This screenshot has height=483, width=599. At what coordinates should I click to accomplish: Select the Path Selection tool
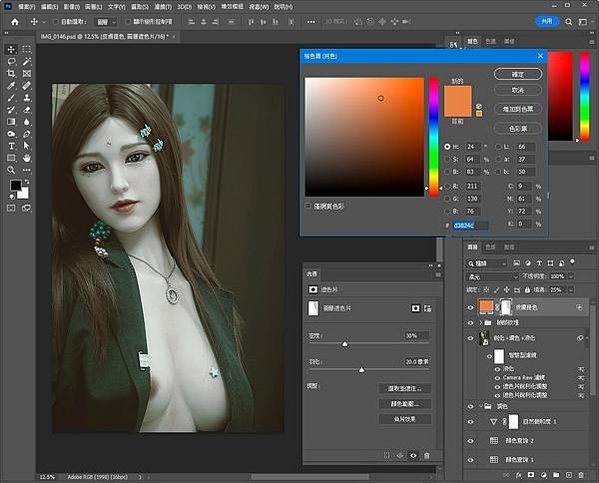[26, 146]
